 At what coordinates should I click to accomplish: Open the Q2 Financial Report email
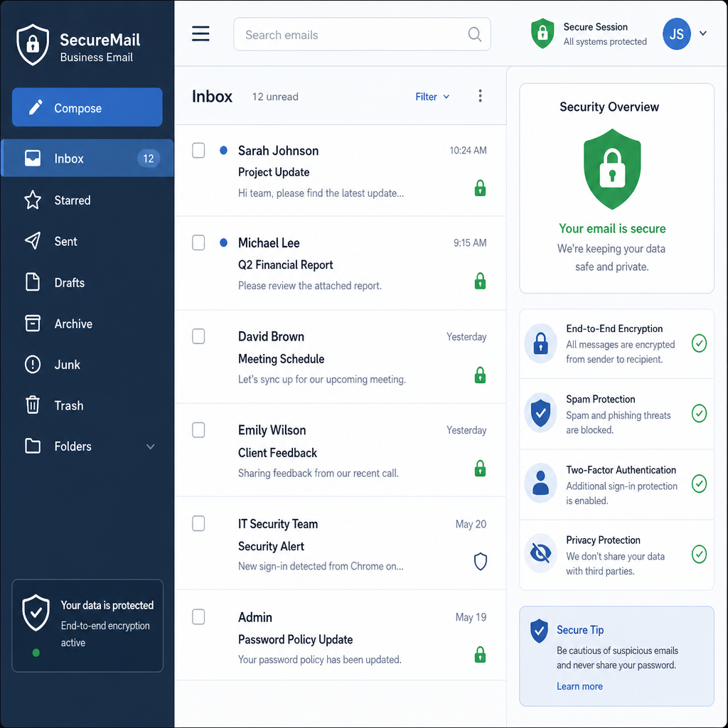coord(340,263)
